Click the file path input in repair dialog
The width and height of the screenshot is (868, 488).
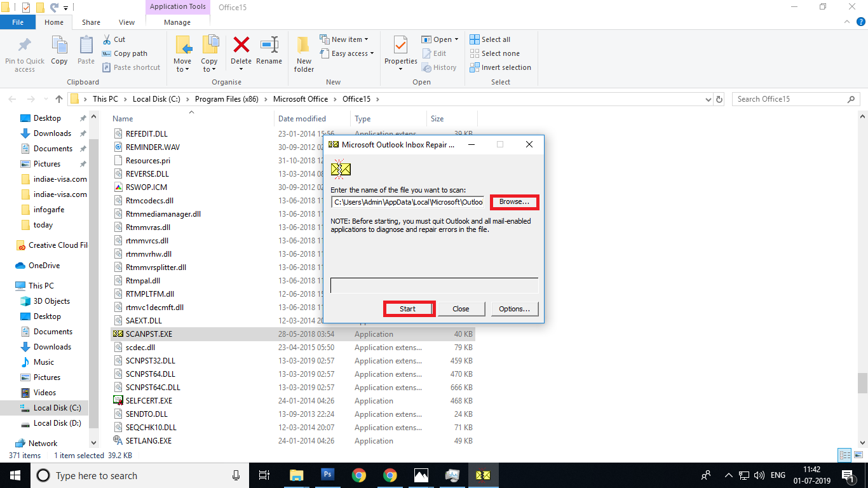point(408,202)
